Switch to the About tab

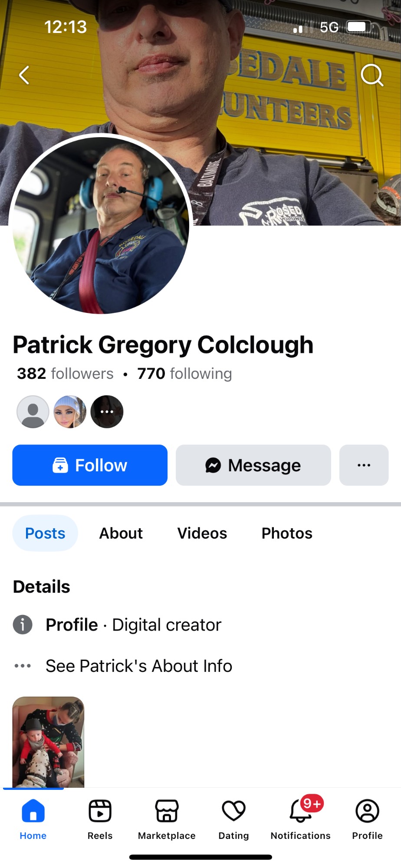click(x=121, y=533)
